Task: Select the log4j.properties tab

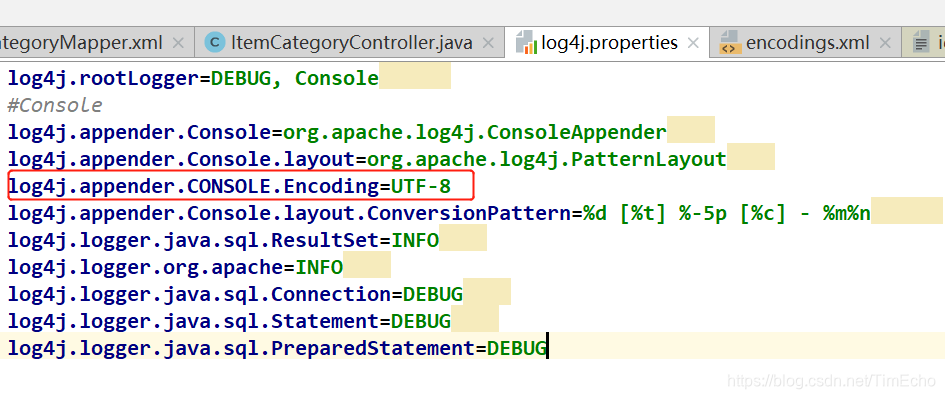Action: pos(607,43)
